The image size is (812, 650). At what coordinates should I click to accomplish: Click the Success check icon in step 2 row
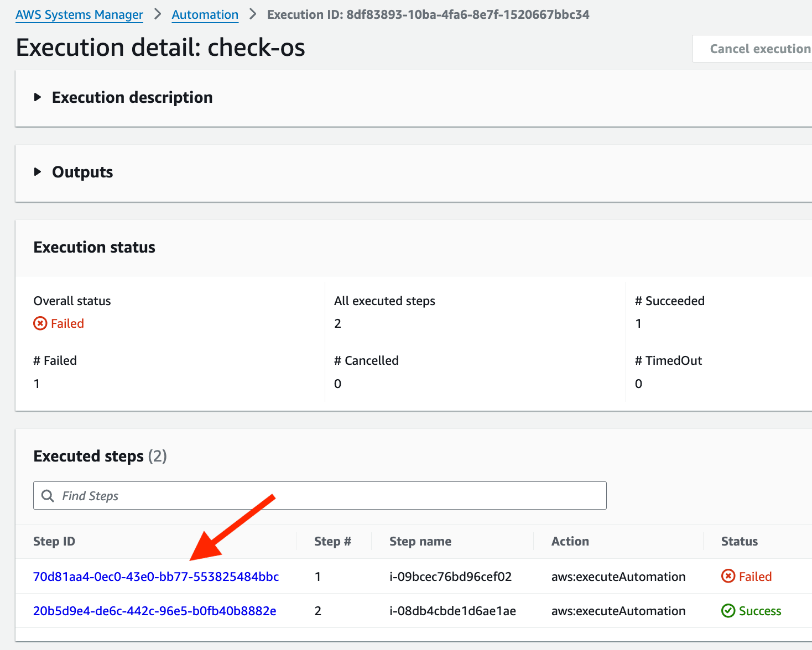[x=728, y=611]
